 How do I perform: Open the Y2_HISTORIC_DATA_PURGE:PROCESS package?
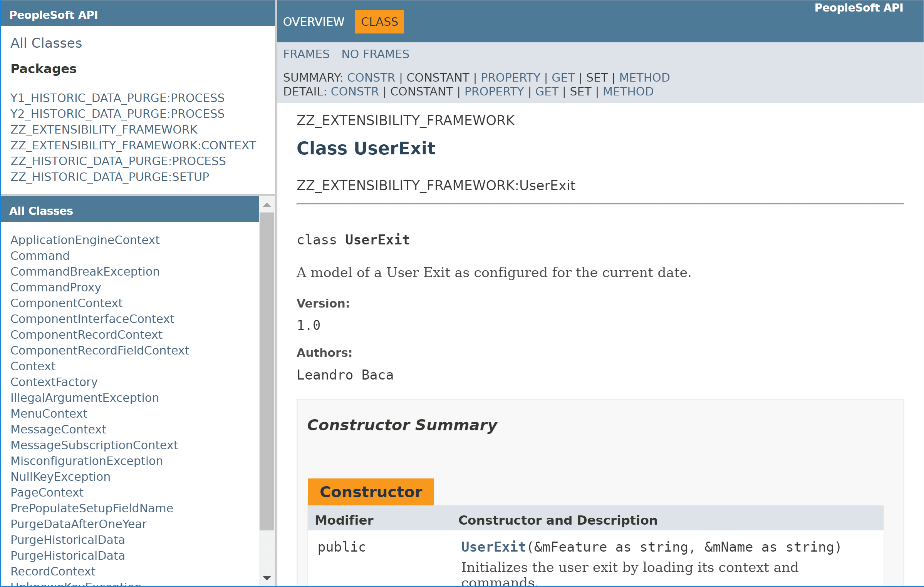point(117,114)
